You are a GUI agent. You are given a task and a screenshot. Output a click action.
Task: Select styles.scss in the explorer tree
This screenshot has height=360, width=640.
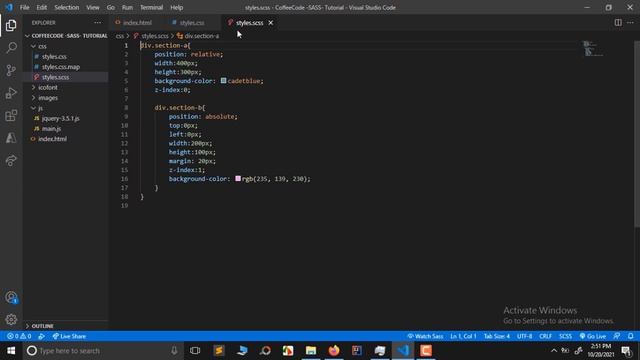(x=66, y=77)
